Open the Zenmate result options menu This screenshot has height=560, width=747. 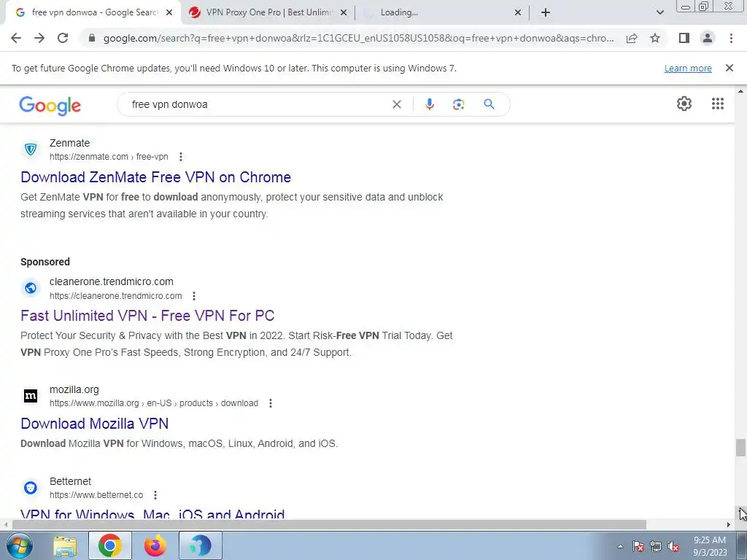tap(181, 157)
